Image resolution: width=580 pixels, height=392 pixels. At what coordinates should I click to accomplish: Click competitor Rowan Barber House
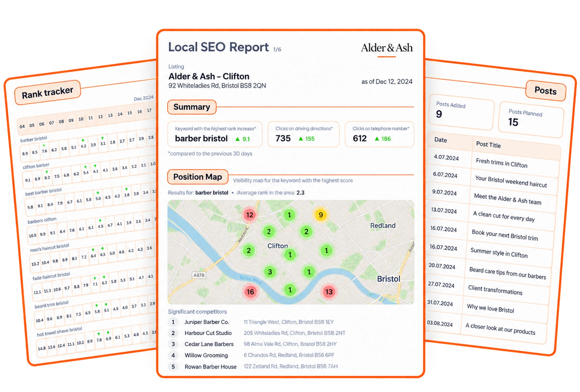pyautogui.click(x=210, y=367)
